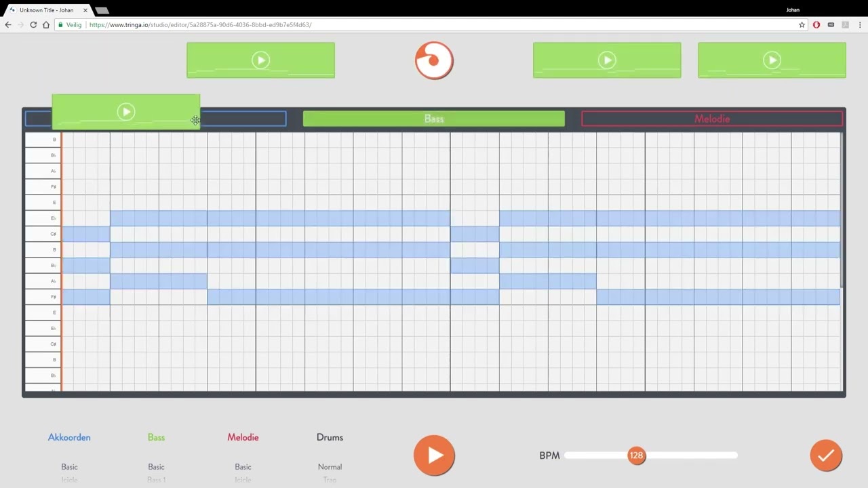Open the green Bass instrument heading

[x=156, y=437]
